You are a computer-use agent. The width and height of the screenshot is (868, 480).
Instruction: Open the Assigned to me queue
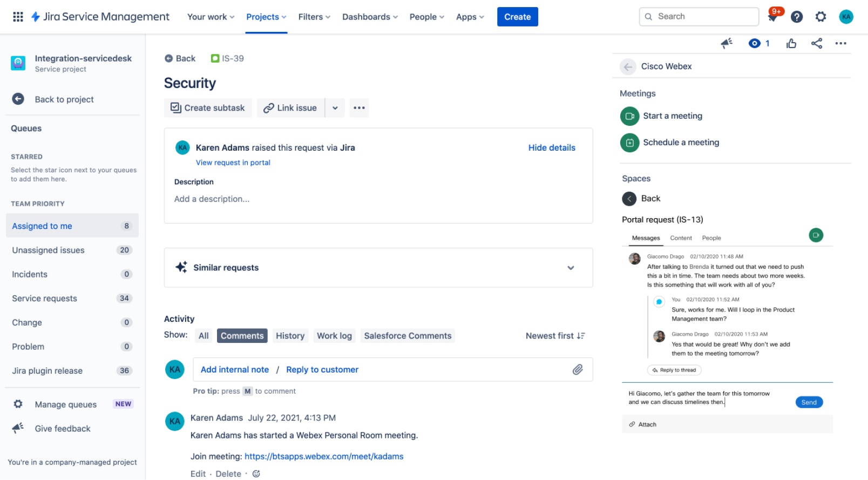pos(72,226)
